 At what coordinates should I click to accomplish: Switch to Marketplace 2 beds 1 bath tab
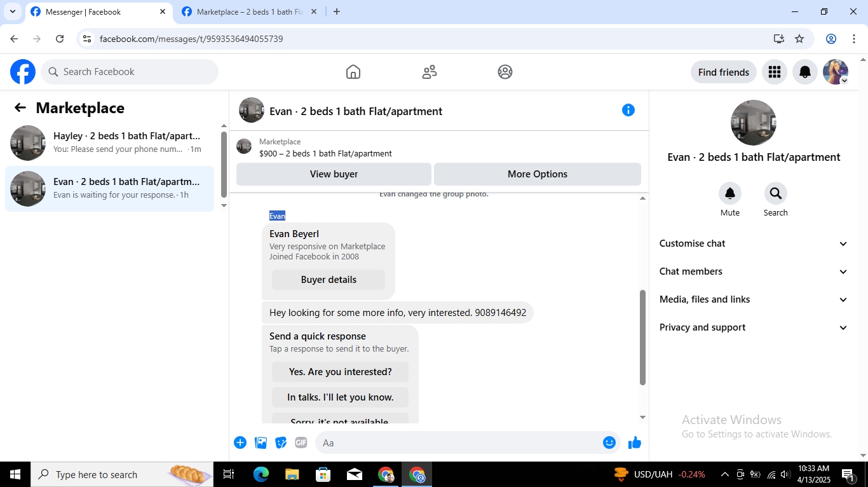click(x=249, y=12)
